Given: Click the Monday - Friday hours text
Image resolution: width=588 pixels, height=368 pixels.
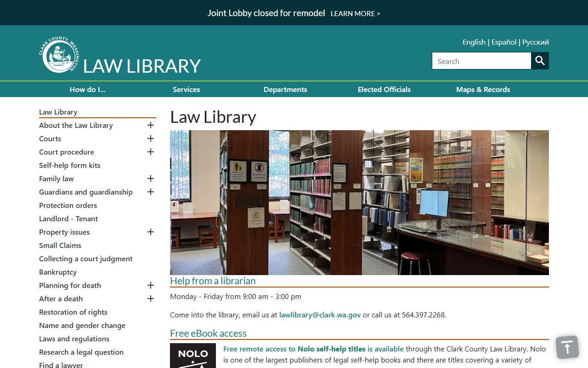Looking at the screenshot, I should [236, 296].
